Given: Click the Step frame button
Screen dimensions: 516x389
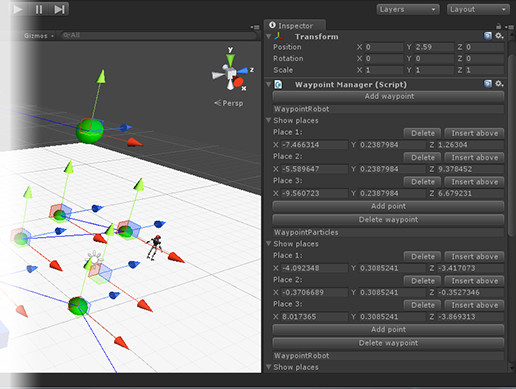Looking at the screenshot, I should [x=59, y=9].
